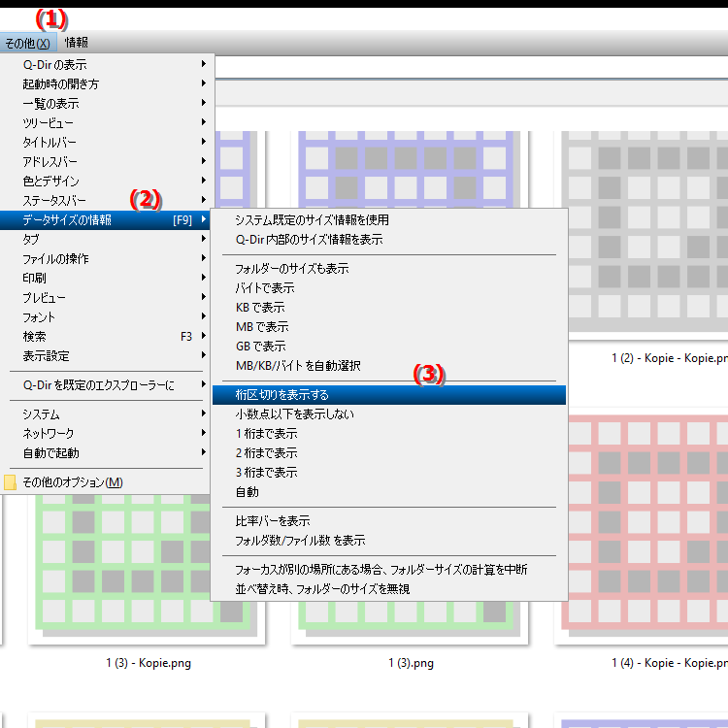Open the その他(X) menu
The image size is (728, 728).
[x=28, y=43]
